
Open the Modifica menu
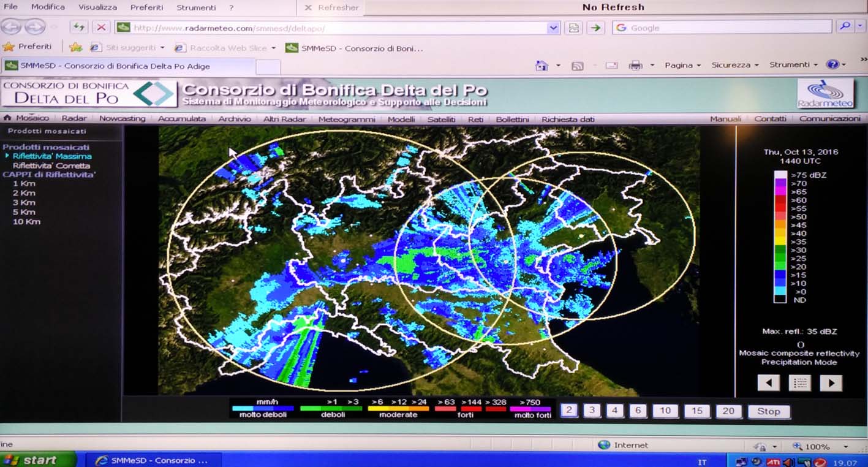pyautogui.click(x=48, y=7)
